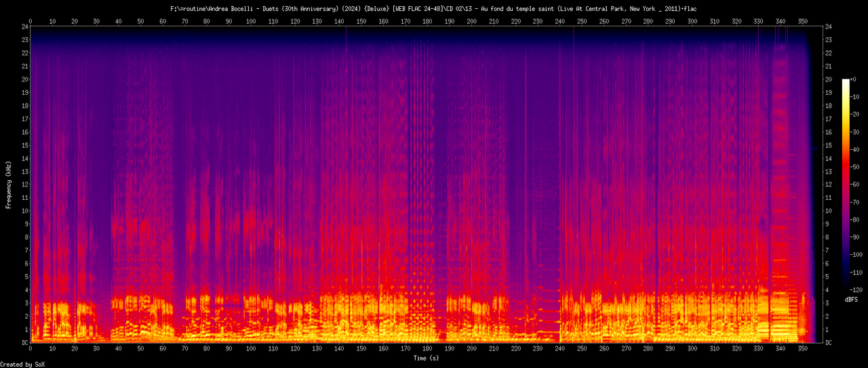Click "18" on the right frequency axis
The image size is (868, 368).
829,106
